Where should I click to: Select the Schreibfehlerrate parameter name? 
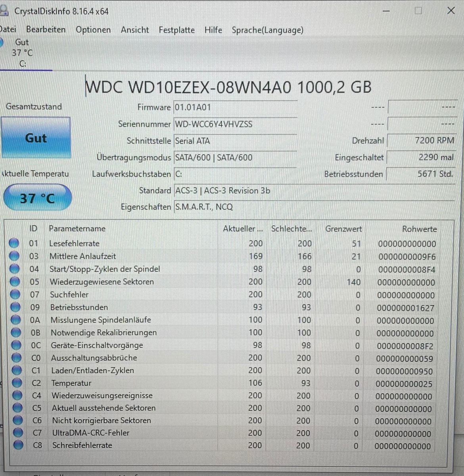pyautogui.click(x=82, y=445)
